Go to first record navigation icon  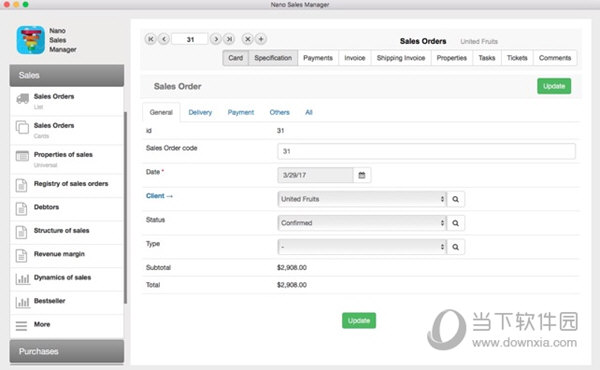point(150,39)
